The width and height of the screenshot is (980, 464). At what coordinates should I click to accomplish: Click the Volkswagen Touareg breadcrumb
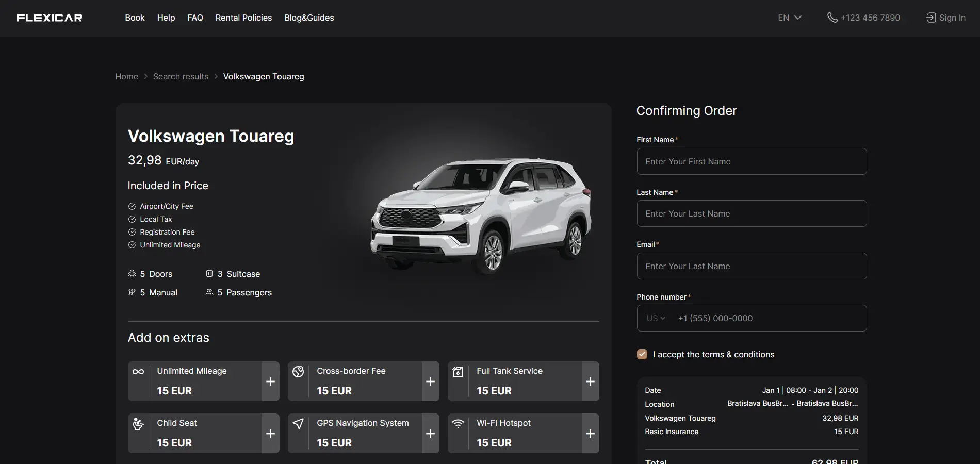tap(264, 76)
